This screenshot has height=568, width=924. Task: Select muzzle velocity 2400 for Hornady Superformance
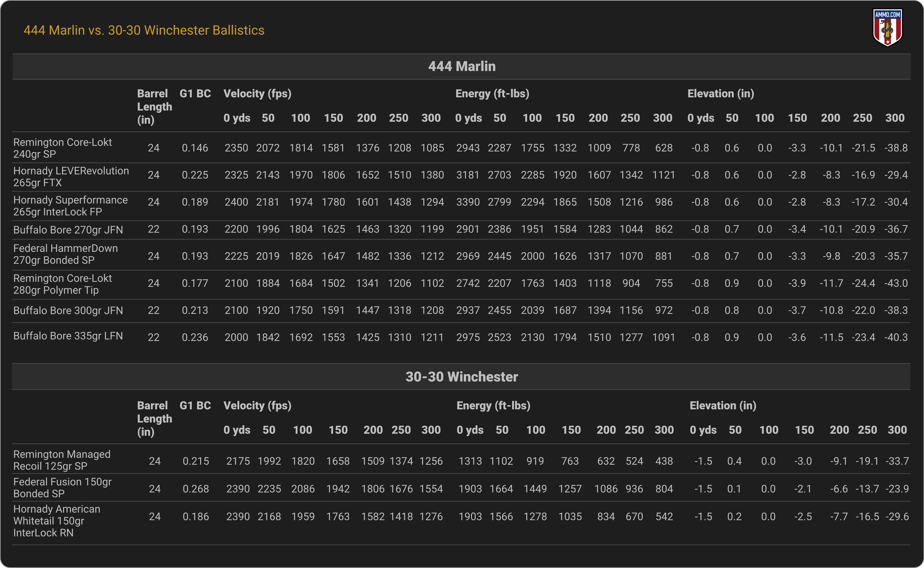click(236, 202)
